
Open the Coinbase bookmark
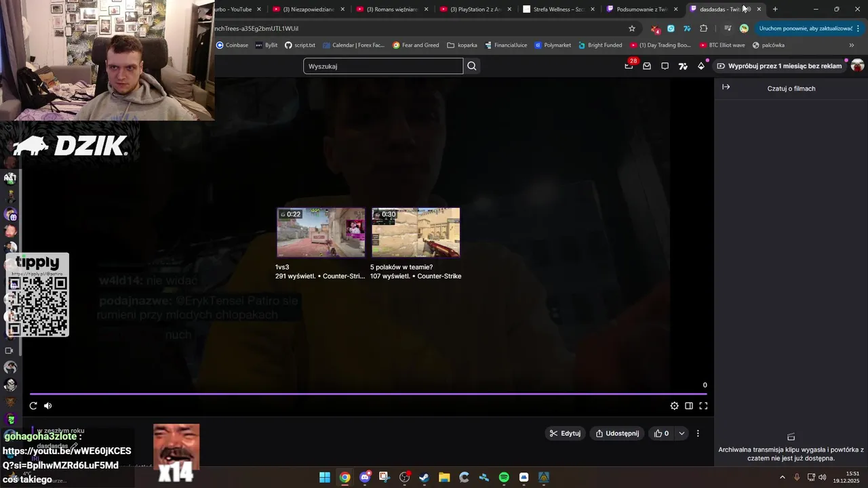point(232,45)
